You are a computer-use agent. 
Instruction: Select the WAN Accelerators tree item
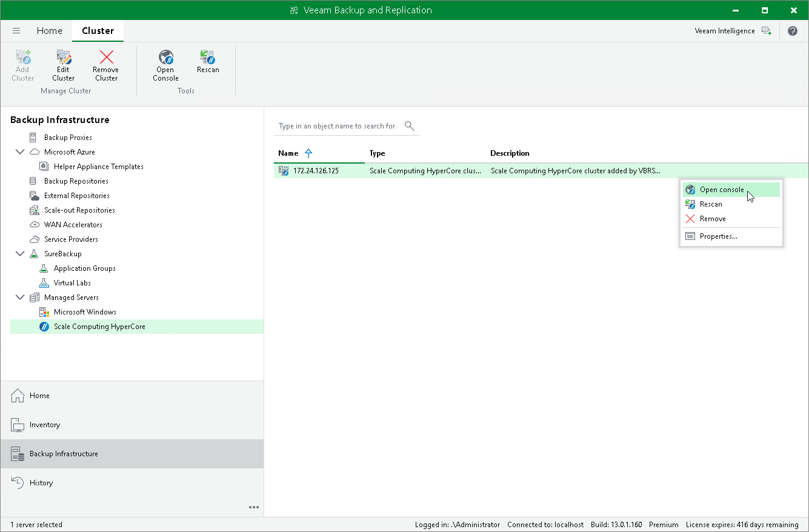[x=73, y=225]
